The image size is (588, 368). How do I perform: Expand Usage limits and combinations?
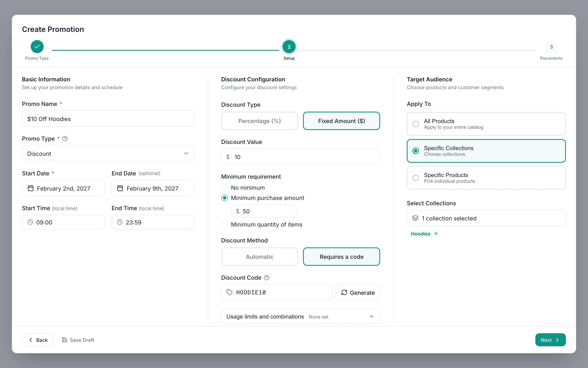[301, 317]
